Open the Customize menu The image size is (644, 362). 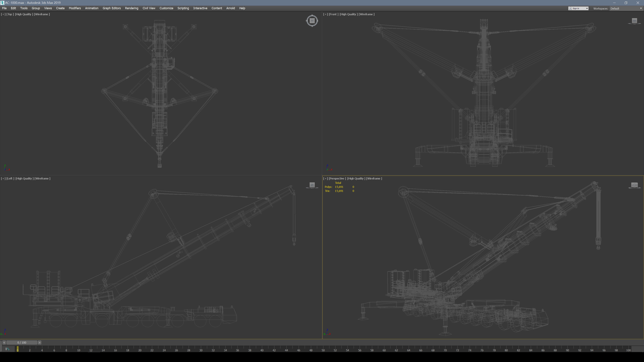[x=166, y=8]
